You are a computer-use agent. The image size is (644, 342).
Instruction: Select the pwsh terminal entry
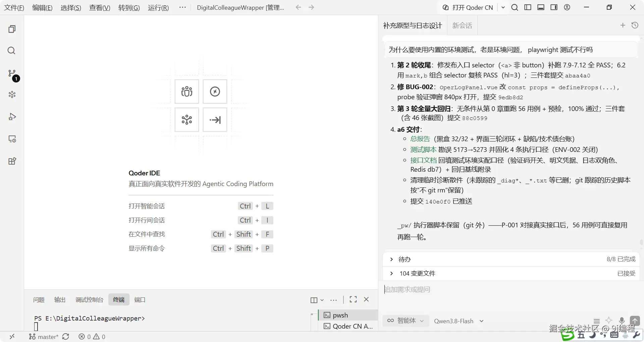point(348,315)
